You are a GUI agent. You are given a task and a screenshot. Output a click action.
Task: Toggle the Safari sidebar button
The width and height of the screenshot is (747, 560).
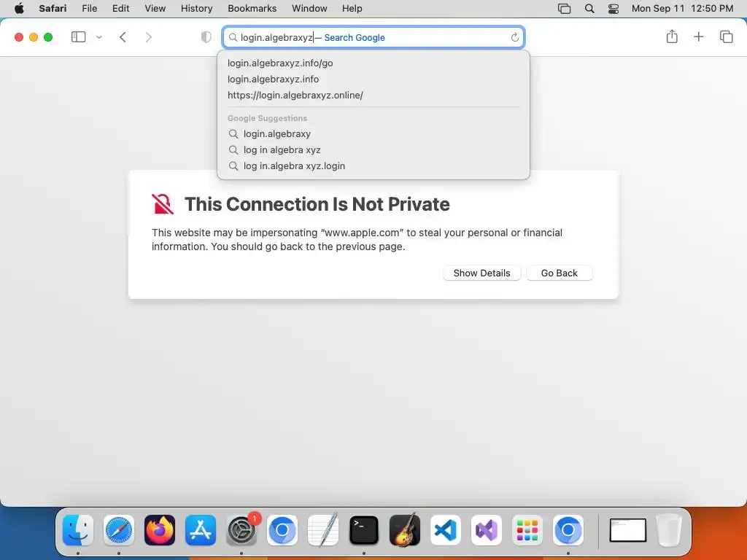[x=78, y=37]
